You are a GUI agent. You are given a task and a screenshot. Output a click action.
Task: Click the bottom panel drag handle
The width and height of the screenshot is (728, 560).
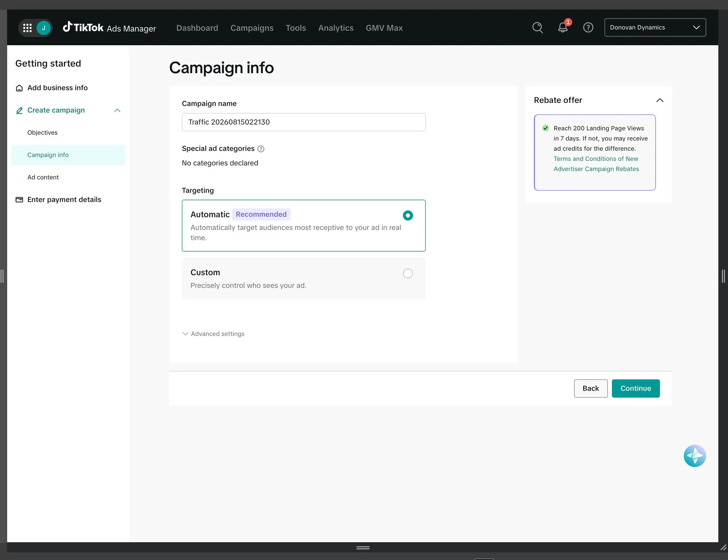(x=363, y=548)
